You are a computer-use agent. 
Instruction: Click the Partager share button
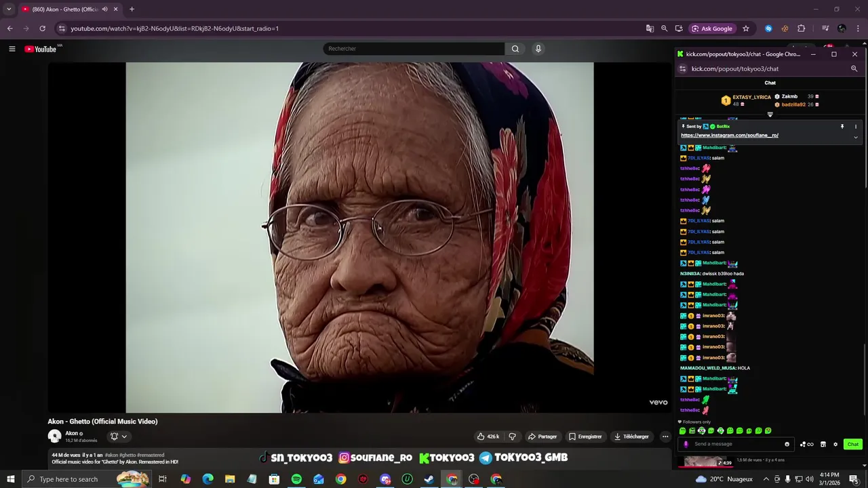[x=542, y=436]
